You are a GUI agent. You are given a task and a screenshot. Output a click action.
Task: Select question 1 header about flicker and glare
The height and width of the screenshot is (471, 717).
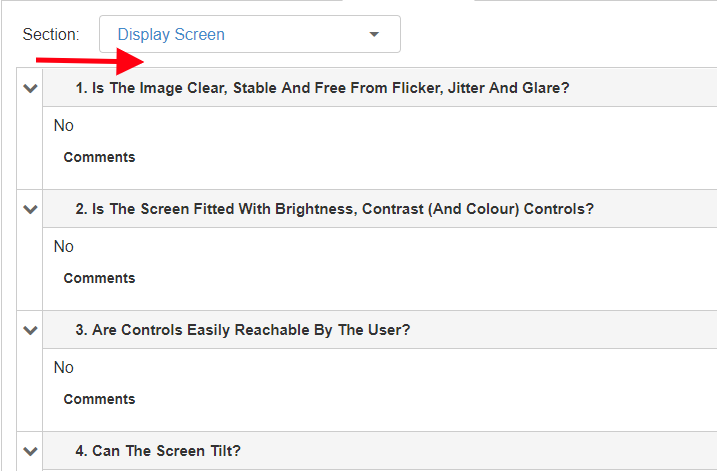coord(322,88)
